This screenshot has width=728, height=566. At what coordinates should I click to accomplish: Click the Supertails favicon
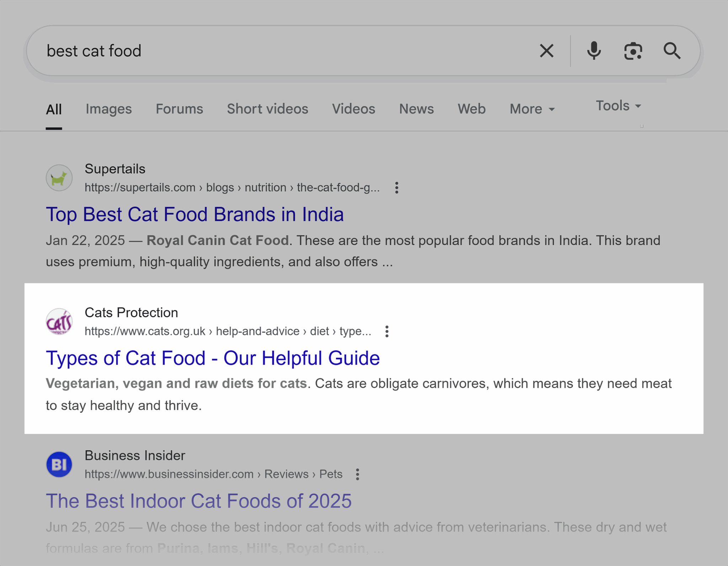pos(59,178)
